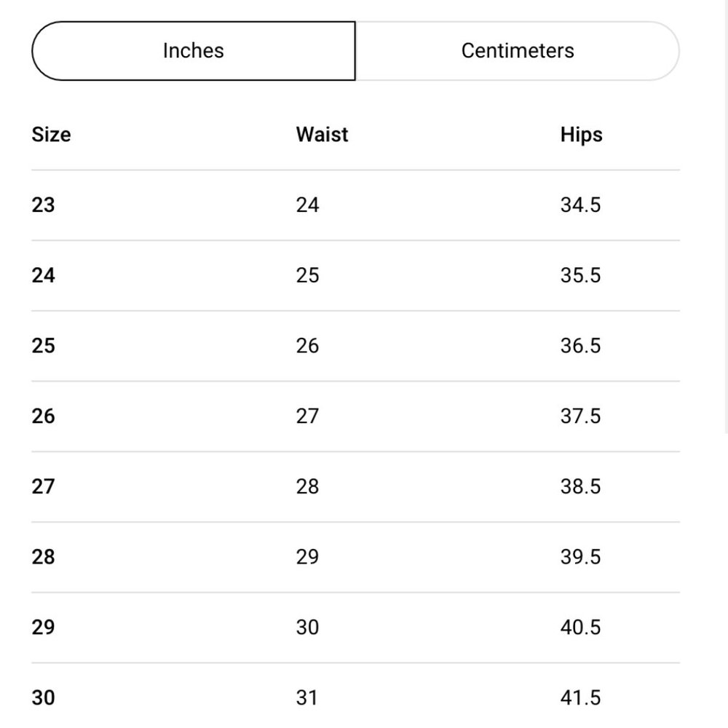Image resolution: width=728 pixels, height=728 pixels.
Task: Select the size 24 row label
Action: coord(43,275)
